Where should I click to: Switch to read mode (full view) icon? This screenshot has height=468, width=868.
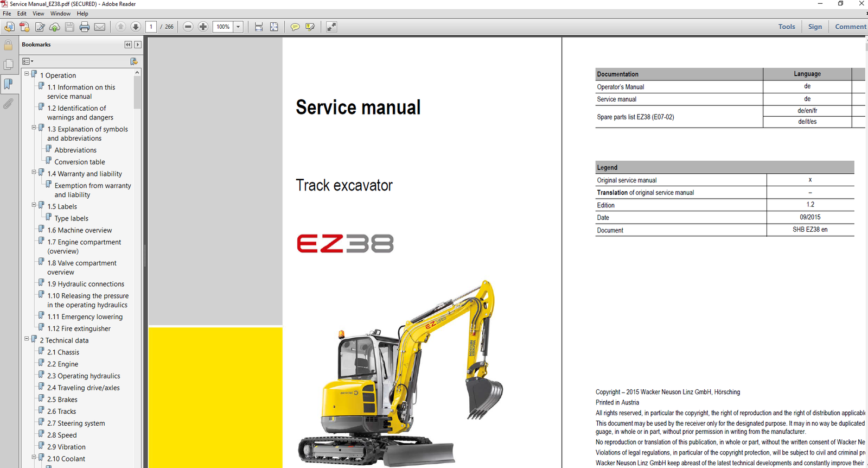331,27
